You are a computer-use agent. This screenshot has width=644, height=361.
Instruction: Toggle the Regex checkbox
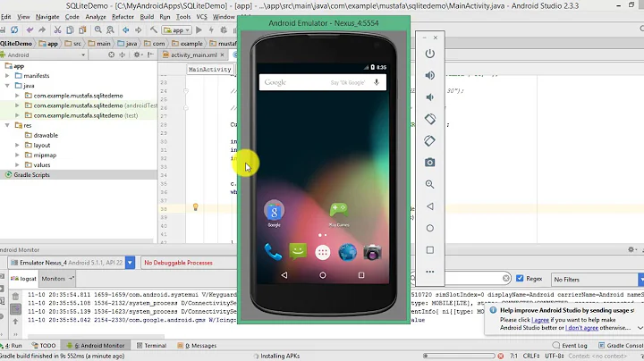(520, 279)
